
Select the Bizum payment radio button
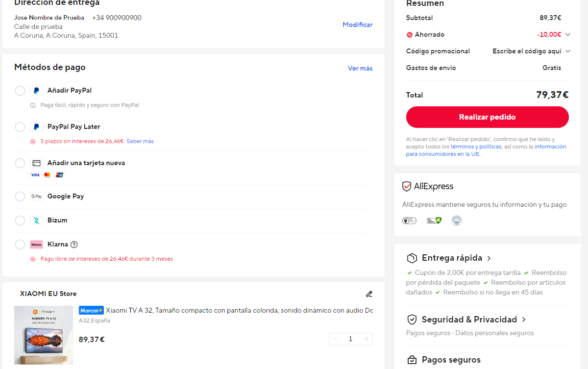coord(20,221)
